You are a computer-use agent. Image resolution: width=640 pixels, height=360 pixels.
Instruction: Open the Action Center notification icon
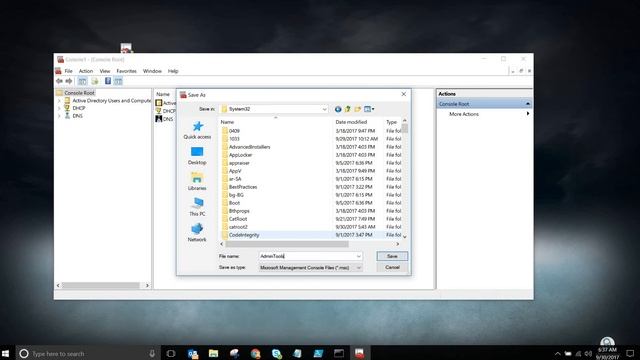coord(630,353)
